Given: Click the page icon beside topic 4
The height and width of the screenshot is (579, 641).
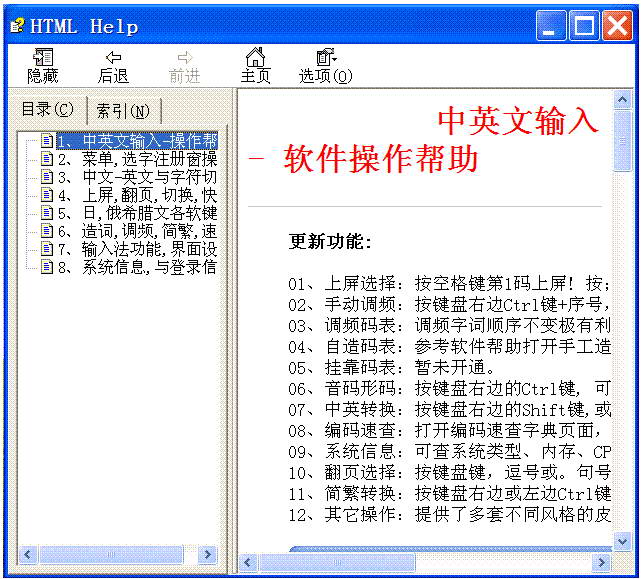Looking at the screenshot, I should pyautogui.click(x=47, y=194).
